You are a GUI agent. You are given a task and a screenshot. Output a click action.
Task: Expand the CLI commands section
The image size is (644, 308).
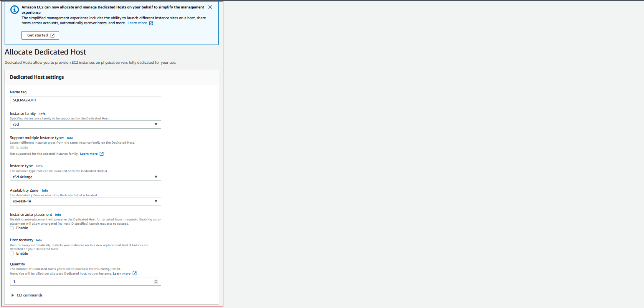(27, 295)
